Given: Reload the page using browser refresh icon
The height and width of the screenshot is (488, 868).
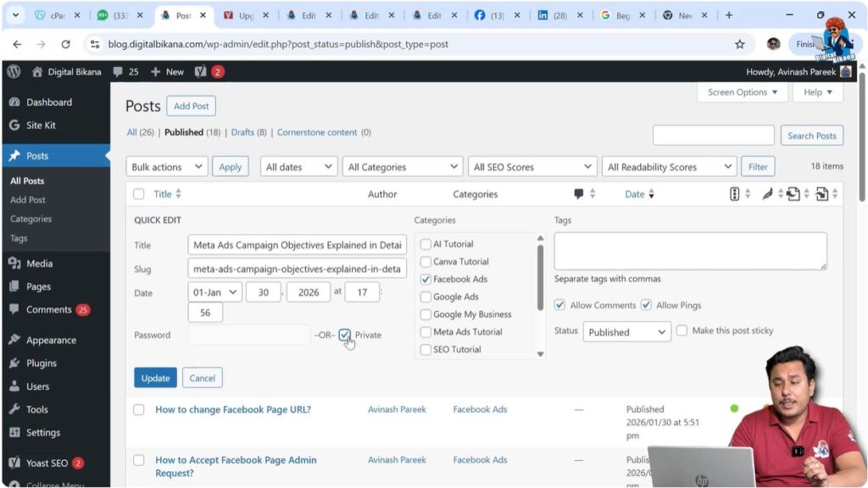Looking at the screenshot, I should (x=65, y=44).
